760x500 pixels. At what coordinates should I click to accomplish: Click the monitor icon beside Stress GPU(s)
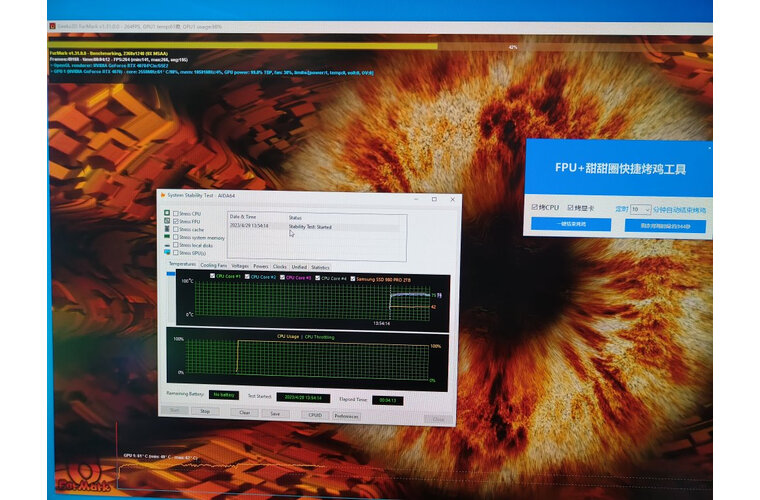click(x=167, y=252)
